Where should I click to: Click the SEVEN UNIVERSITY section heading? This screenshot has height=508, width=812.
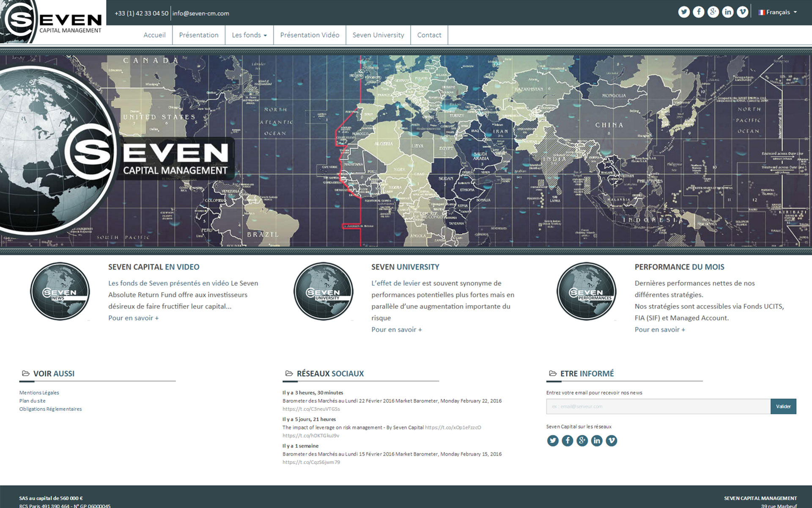(405, 267)
